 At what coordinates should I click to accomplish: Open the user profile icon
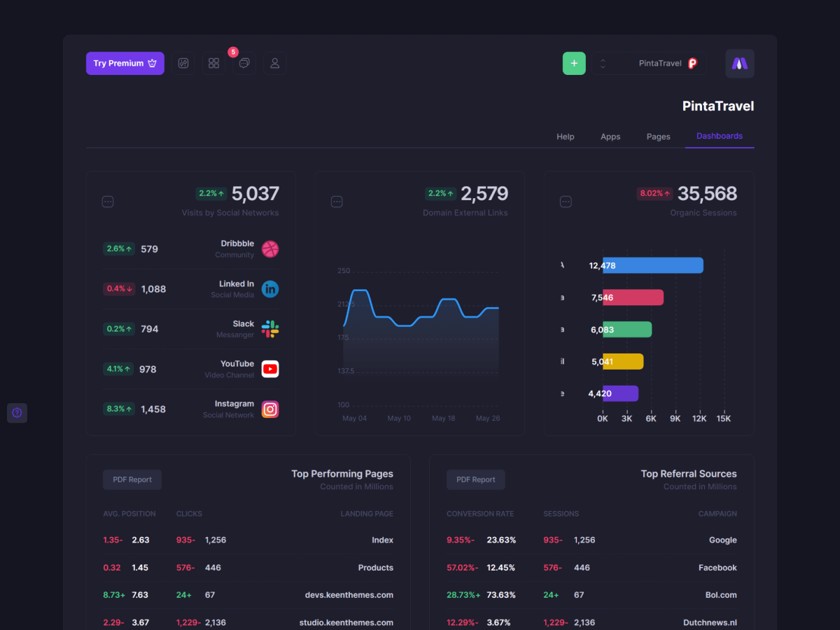pyautogui.click(x=274, y=63)
